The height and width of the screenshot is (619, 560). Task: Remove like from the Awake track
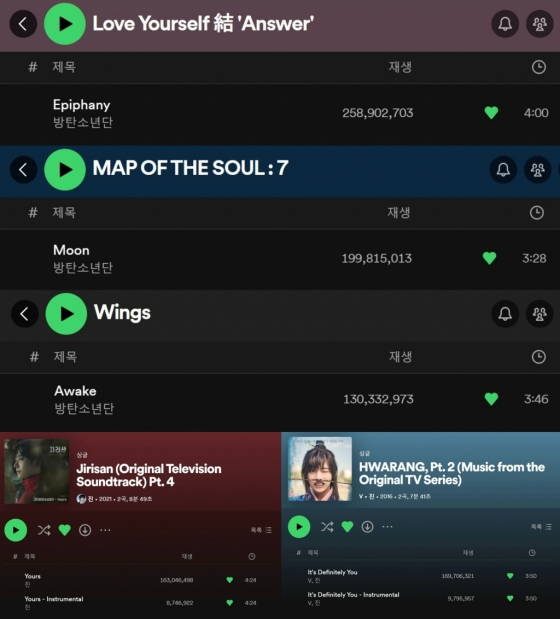pos(491,399)
